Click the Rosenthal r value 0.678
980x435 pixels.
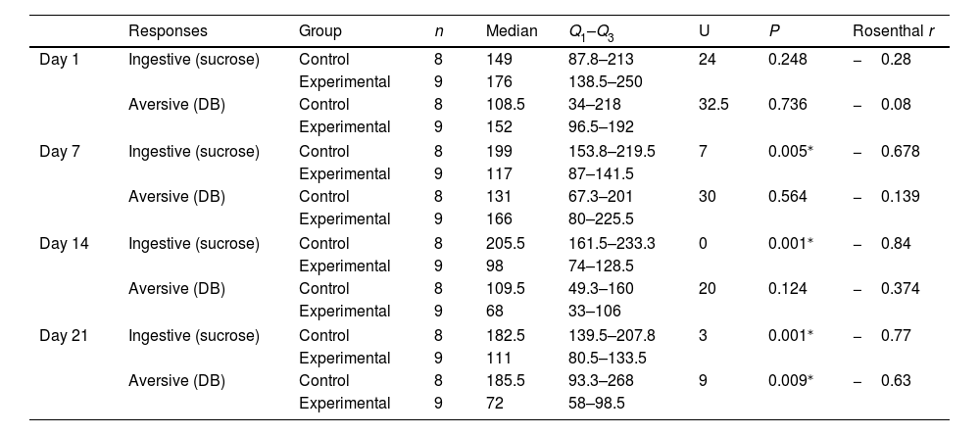pos(900,152)
